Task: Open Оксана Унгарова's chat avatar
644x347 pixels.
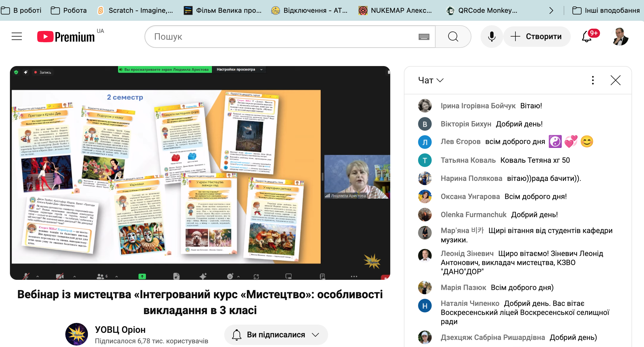Action: click(425, 196)
